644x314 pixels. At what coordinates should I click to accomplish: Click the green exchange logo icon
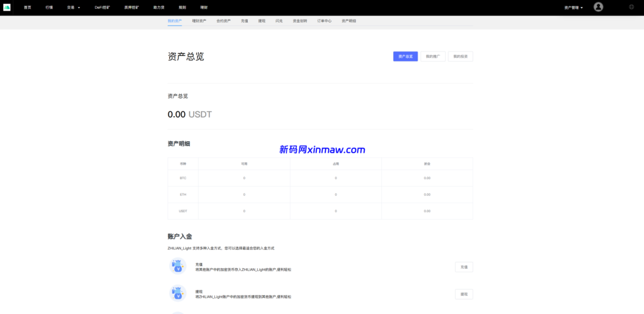tap(6, 8)
